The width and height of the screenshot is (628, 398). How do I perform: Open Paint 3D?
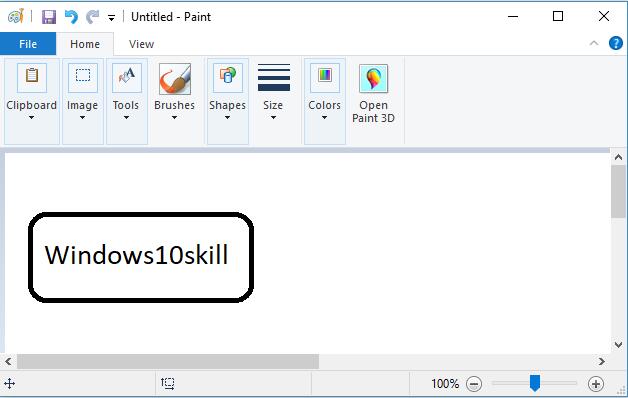[373, 94]
